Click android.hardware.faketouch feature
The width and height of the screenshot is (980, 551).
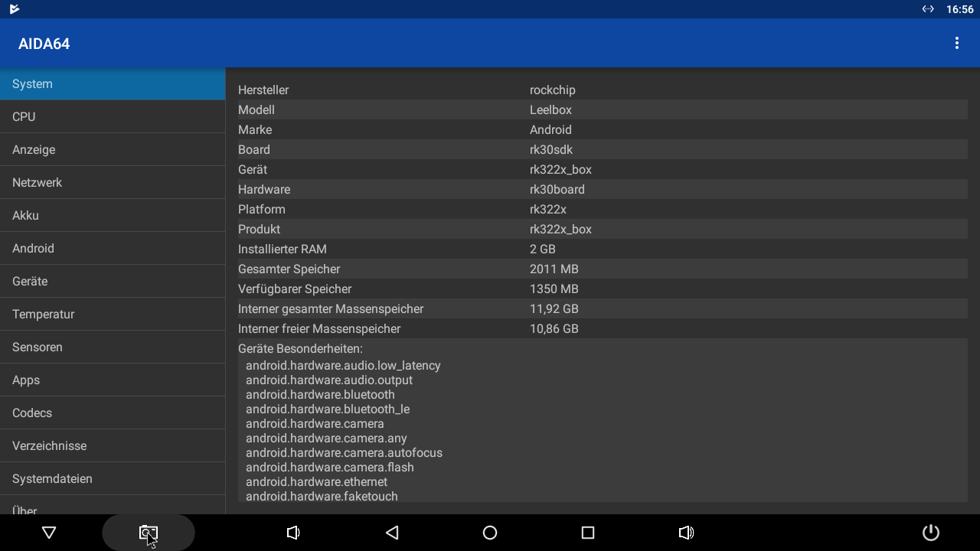tap(322, 497)
